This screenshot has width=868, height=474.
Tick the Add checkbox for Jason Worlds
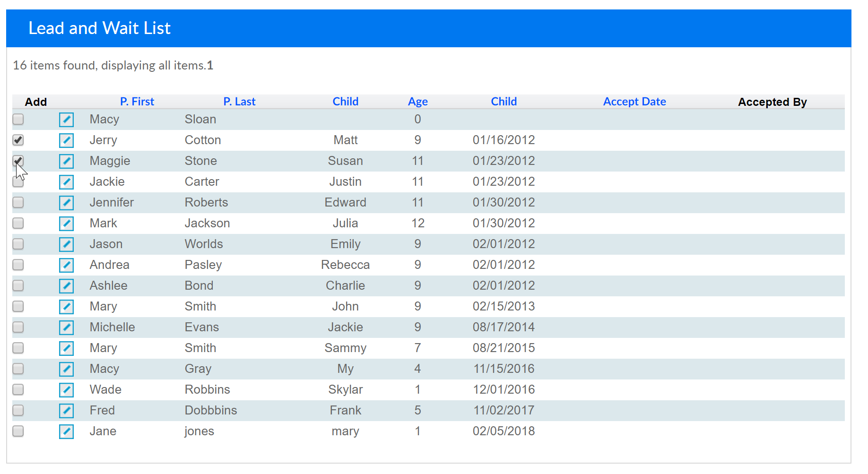18,244
